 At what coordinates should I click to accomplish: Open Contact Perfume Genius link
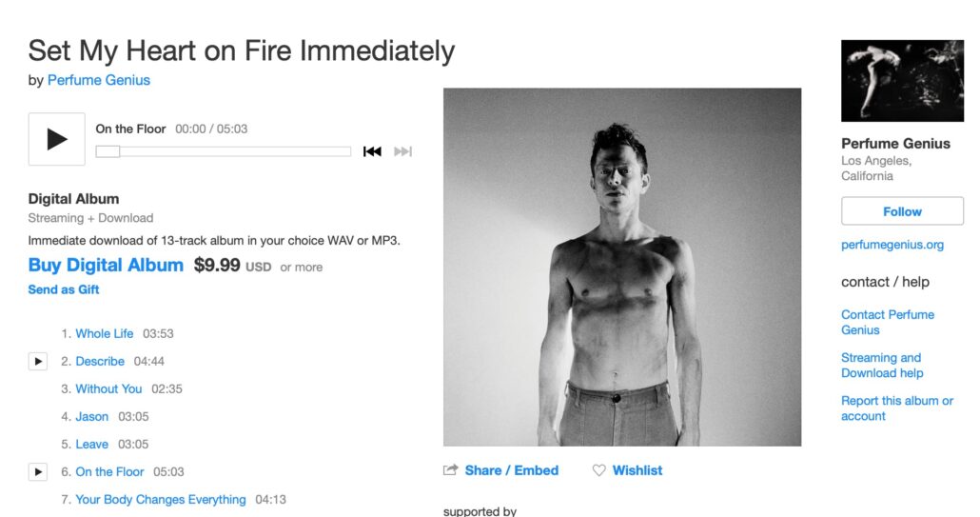888,322
